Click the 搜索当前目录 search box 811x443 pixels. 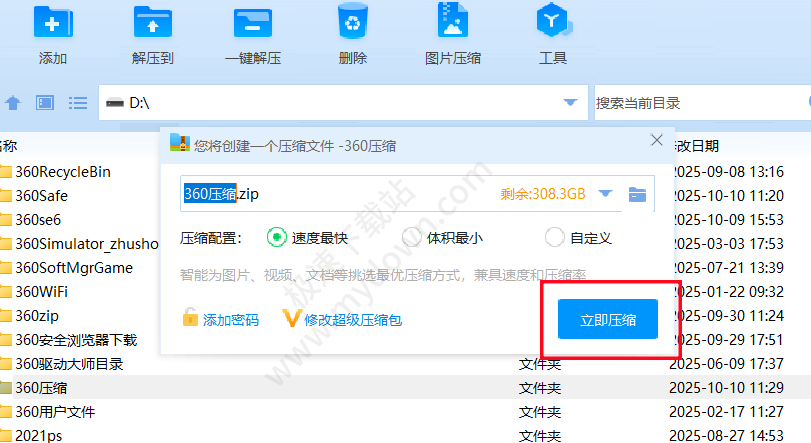(701, 103)
